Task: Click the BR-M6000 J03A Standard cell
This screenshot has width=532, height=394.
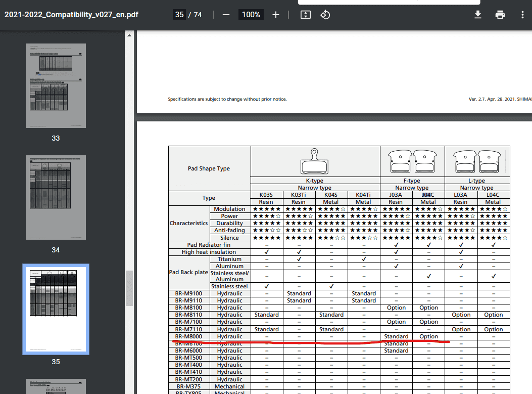Action: coord(396,351)
